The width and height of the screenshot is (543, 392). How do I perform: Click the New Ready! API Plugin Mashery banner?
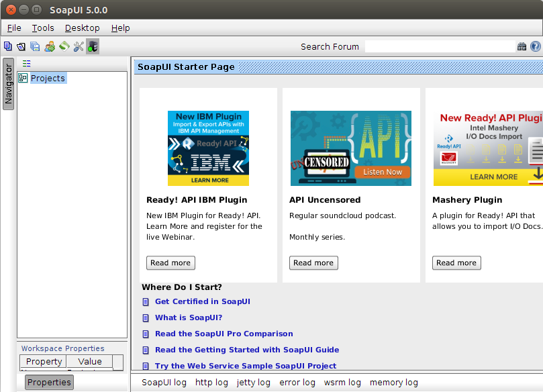488,148
